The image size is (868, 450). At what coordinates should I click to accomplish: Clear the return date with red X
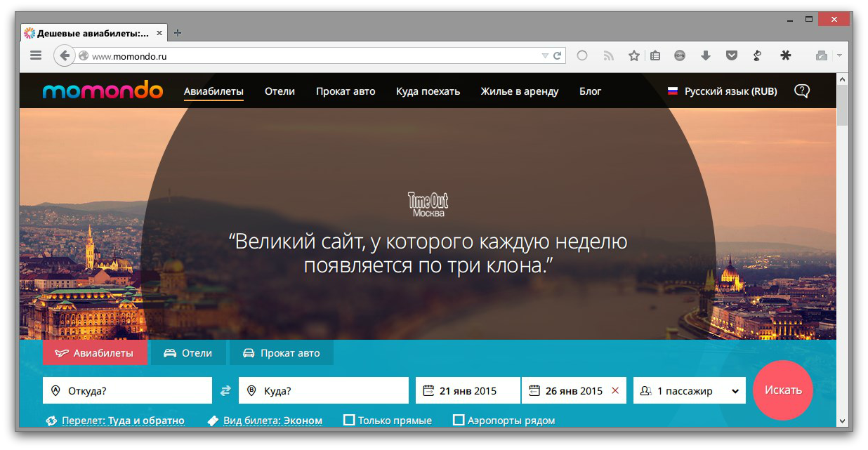click(616, 391)
